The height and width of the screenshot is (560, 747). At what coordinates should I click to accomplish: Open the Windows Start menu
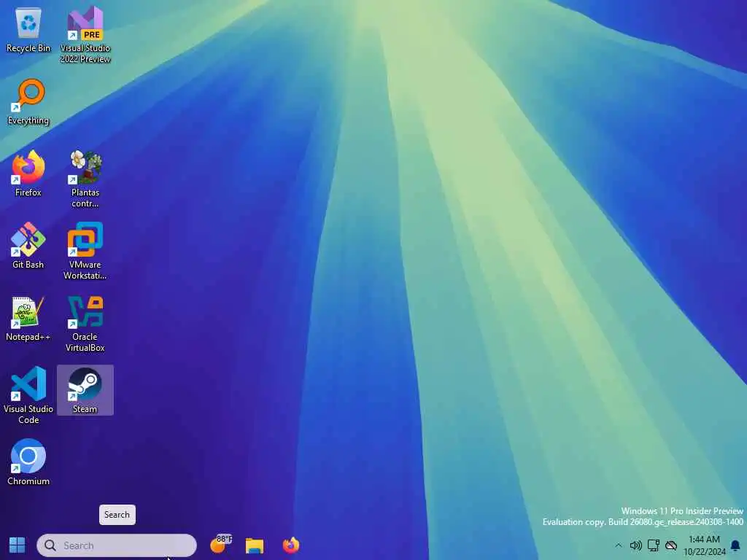coord(18,545)
